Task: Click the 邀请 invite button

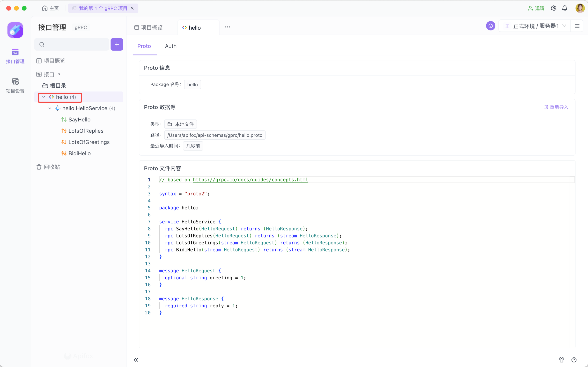Action: pos(536,8)
